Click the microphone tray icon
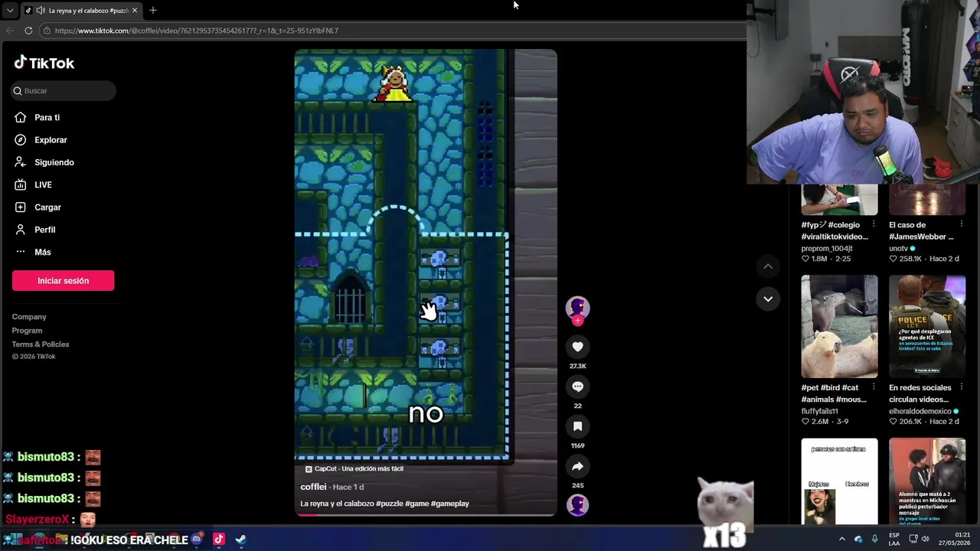The width and height of the screenshot is (980, 551). [874, 540]
